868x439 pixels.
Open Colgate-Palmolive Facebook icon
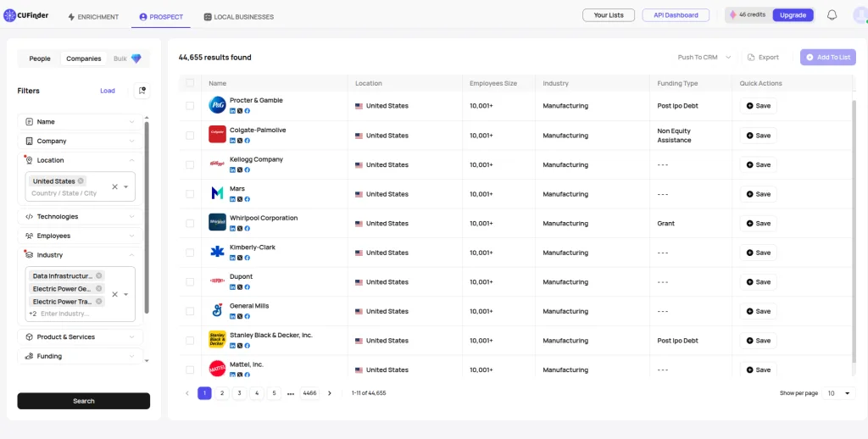[x=247, y=141]
